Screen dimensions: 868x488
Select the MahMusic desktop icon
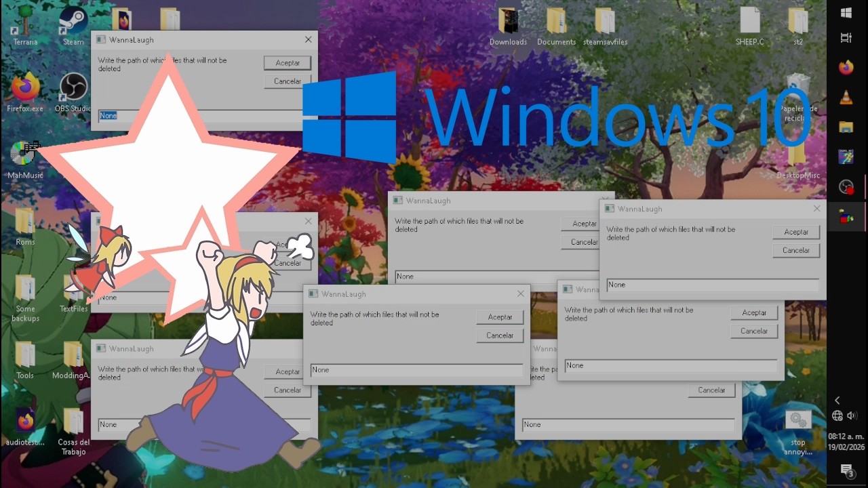pyautogui.click(x=25, y=159)
